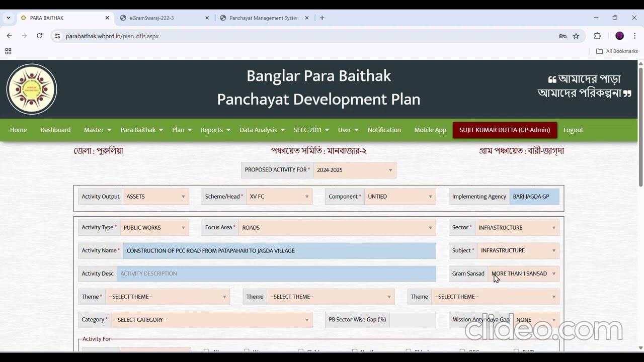Click the browser address bar URL
The image size is (644, 362).
[112, 36]
